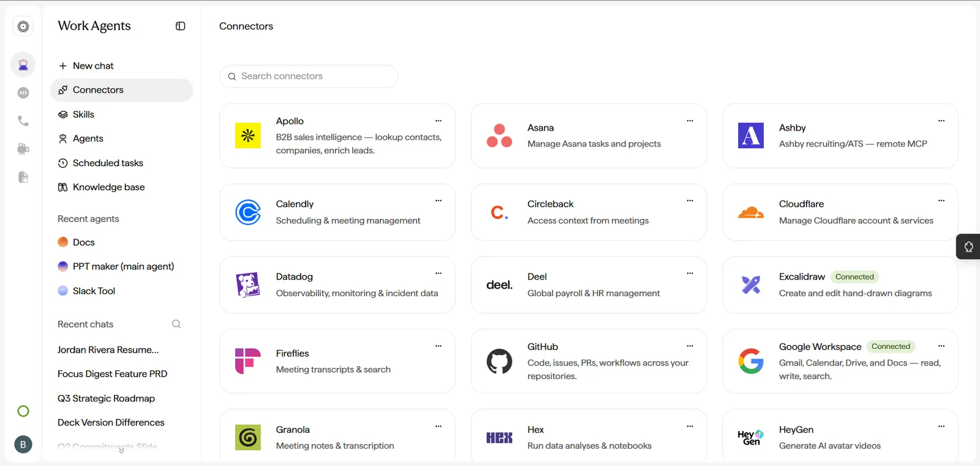Click the Datadog dog logo
This screenshot has height=466, width=980.
point(248,285)
